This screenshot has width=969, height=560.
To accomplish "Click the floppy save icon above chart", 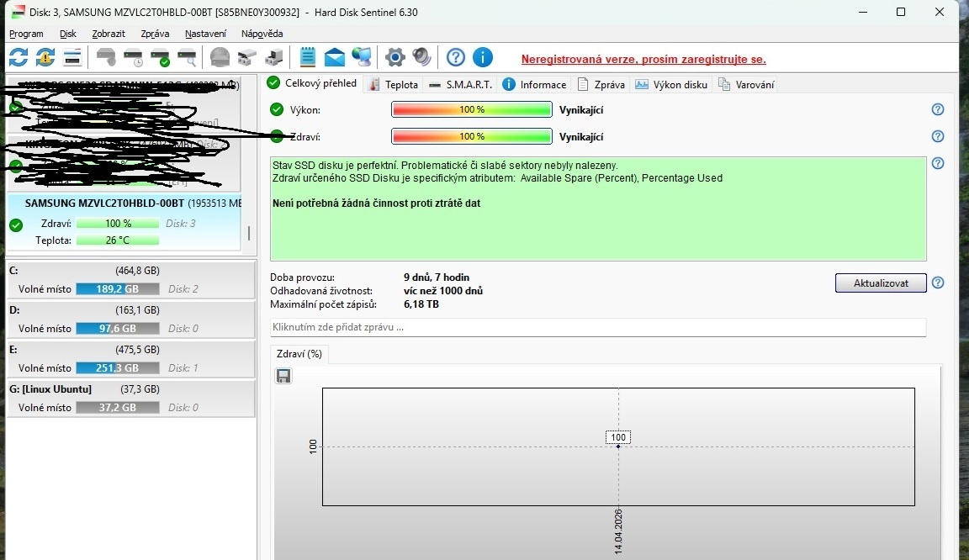I will click(x=283, y=376).
